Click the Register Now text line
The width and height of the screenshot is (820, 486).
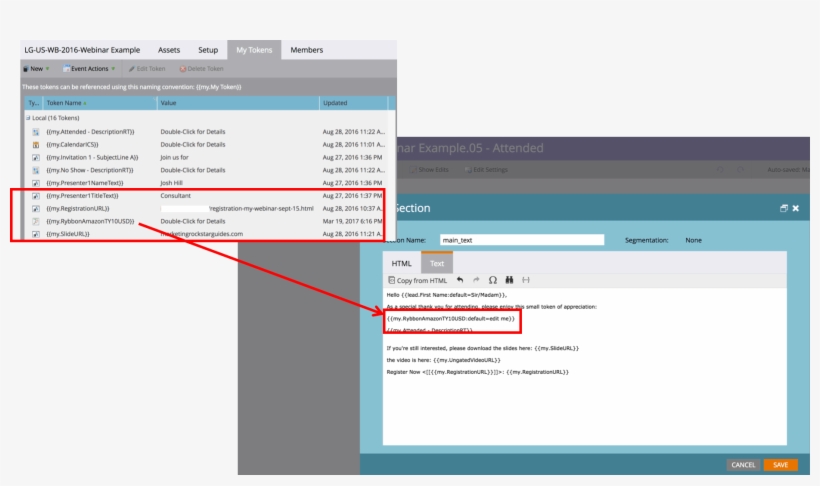tap(477, 372)
